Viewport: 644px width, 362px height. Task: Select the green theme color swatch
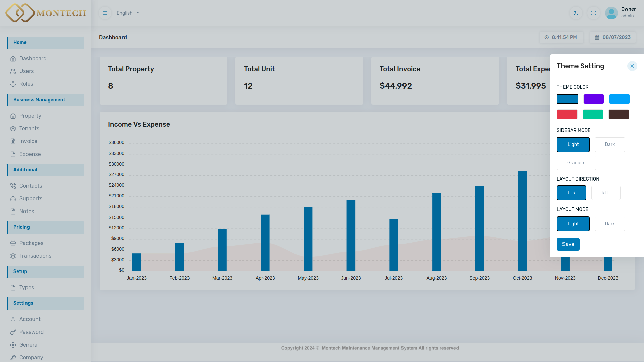tap(593, 114)
